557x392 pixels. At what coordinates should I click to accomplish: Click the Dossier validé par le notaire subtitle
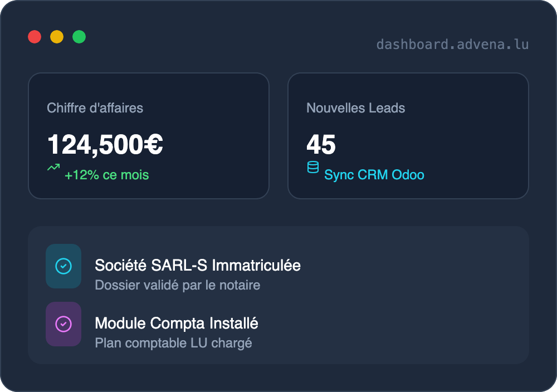coord(178,285)
